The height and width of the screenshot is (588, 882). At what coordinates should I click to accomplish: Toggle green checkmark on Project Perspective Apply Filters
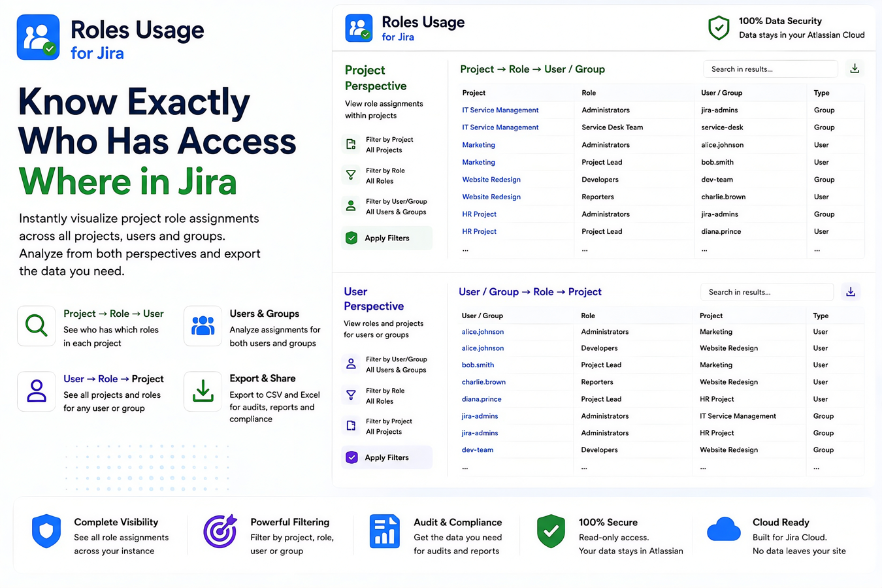tap(351, 238)
